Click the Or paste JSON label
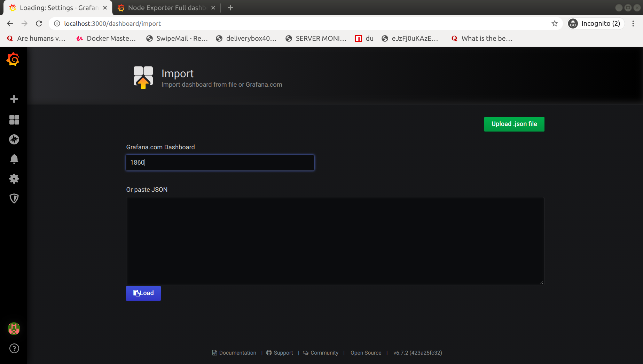The width and height of the screenshot is (643, 364). (x=147, y=190)
